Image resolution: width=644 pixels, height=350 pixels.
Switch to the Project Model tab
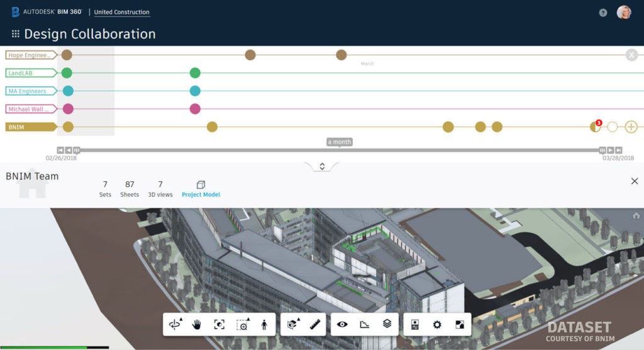pyautogui.click(x=201, y=189)
